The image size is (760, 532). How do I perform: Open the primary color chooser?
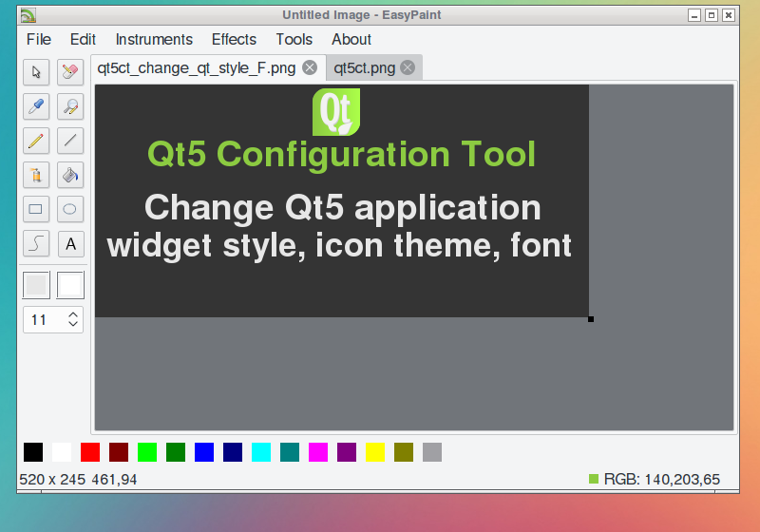click(x=36, y=285)
